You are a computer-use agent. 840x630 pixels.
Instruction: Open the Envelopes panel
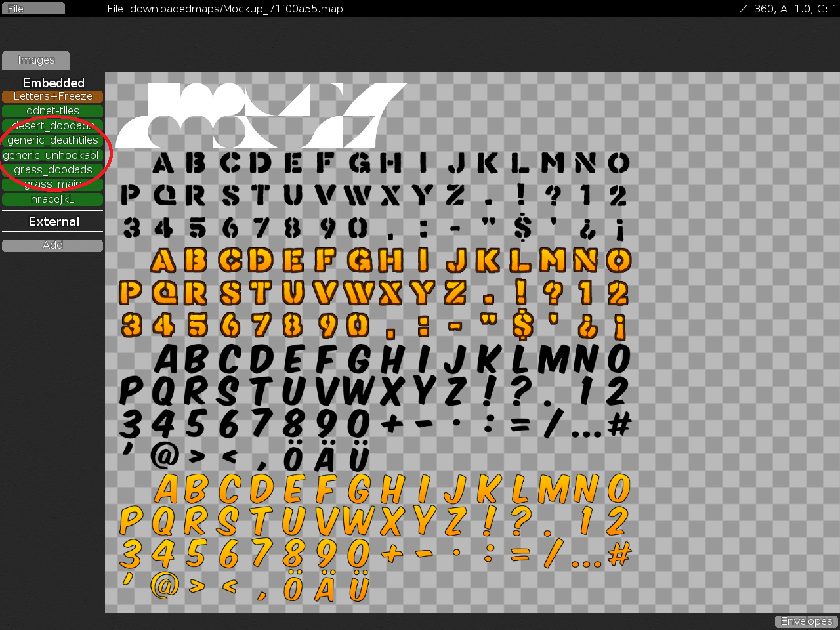coord(806,621)
